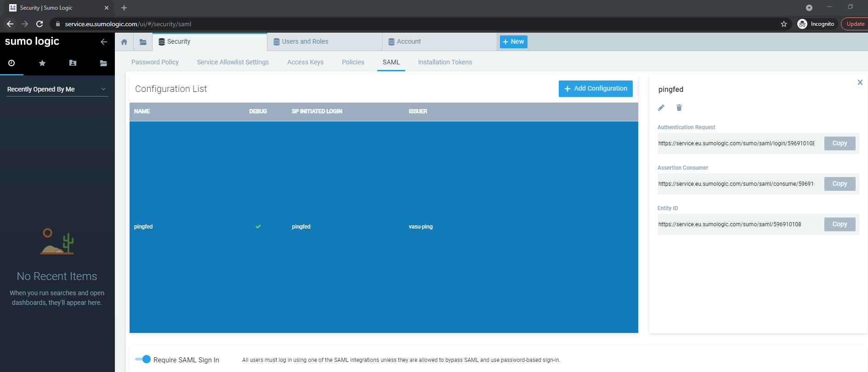Toggle Require SAML Sign In switch
Image resolution: width=868 pixels, height=372 pixels.
coord(143,359)
